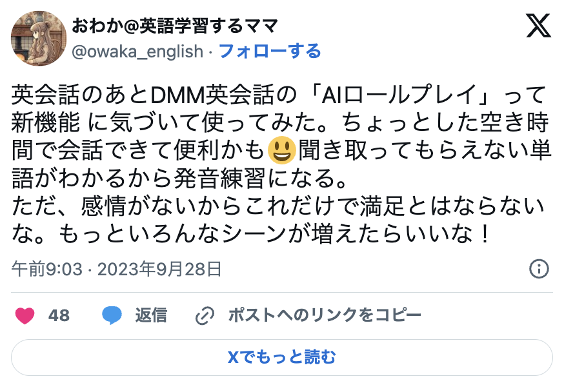Open display name おわか@英語学習するママ
The height and width of the screenshot is (392, 564).
(175, 26)
